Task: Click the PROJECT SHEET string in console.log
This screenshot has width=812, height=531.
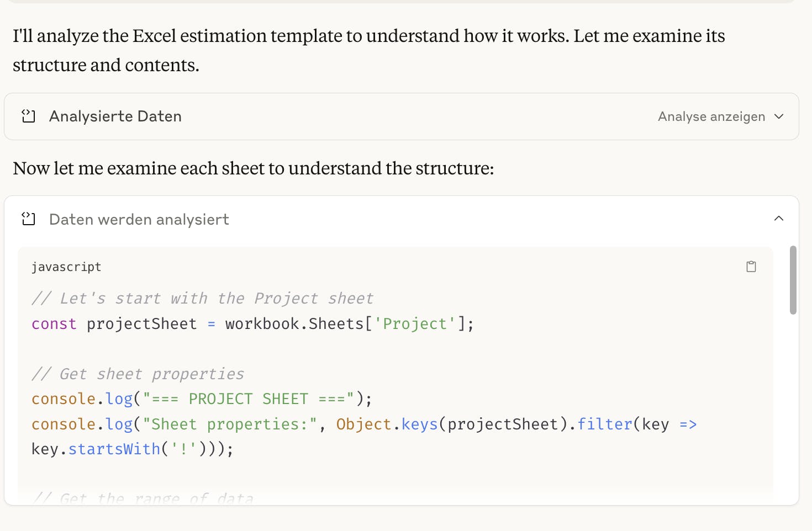Action: [249, 399]
